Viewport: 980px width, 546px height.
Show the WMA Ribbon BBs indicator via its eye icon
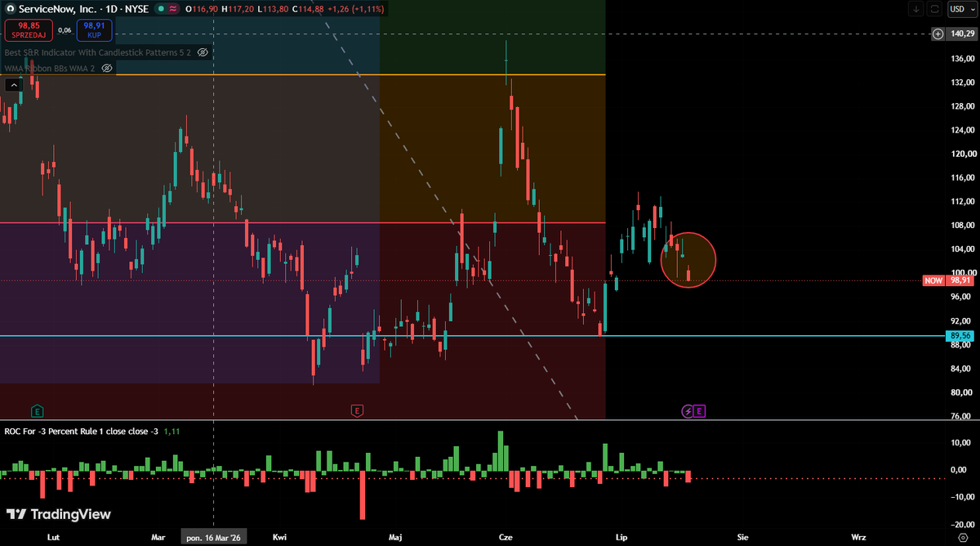106,68
